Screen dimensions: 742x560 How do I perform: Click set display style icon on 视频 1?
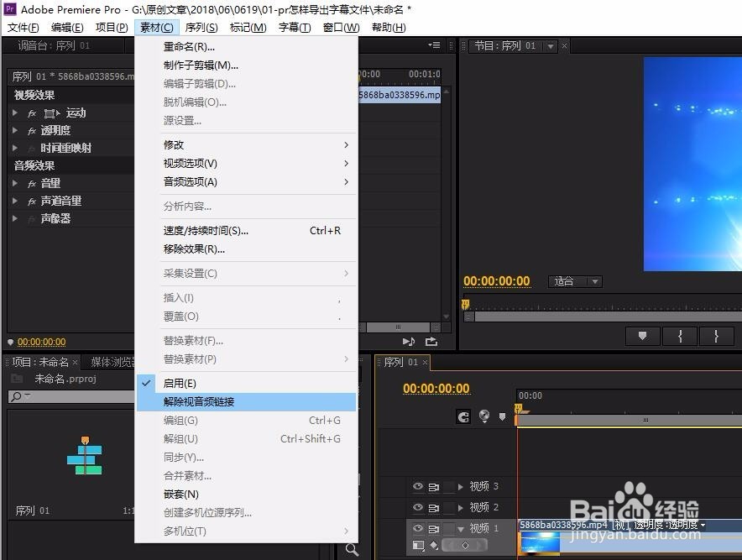[418, 546]
